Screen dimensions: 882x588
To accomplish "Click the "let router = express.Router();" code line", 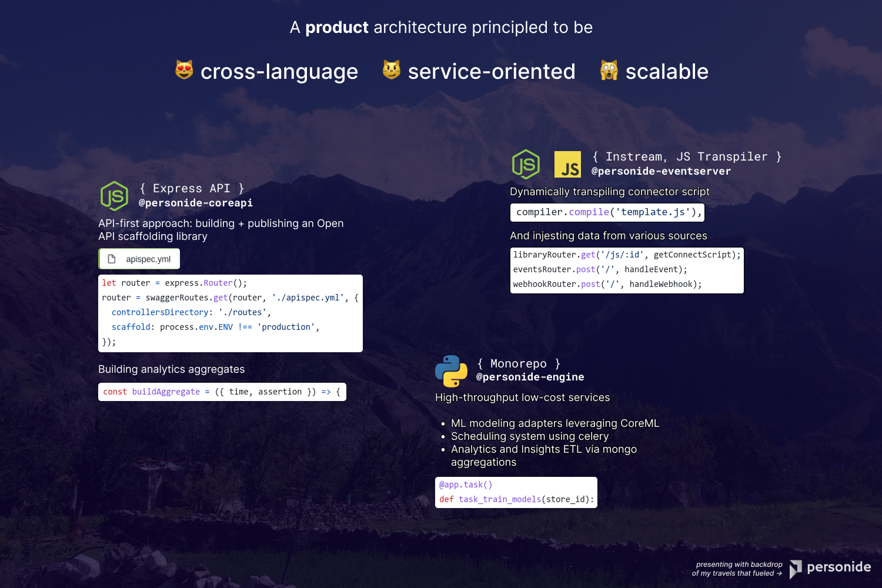I will (x=175, y=283).
